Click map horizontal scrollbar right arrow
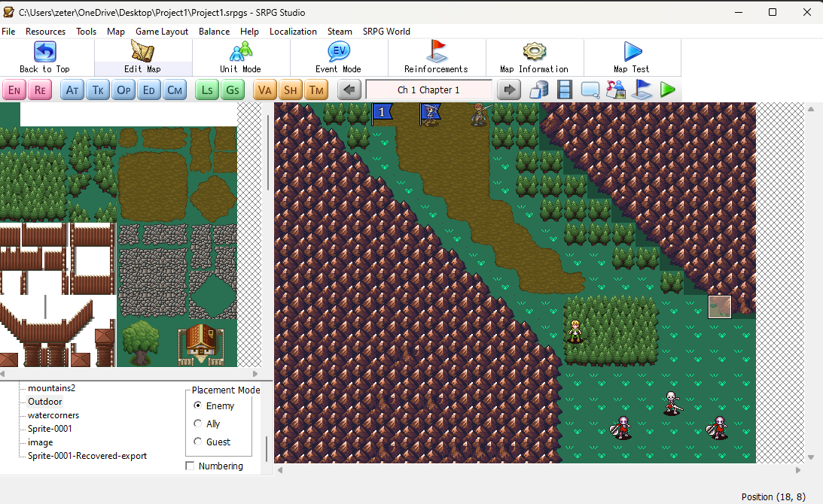The height and width of the screenshot is (504, 823). point(798,470)
